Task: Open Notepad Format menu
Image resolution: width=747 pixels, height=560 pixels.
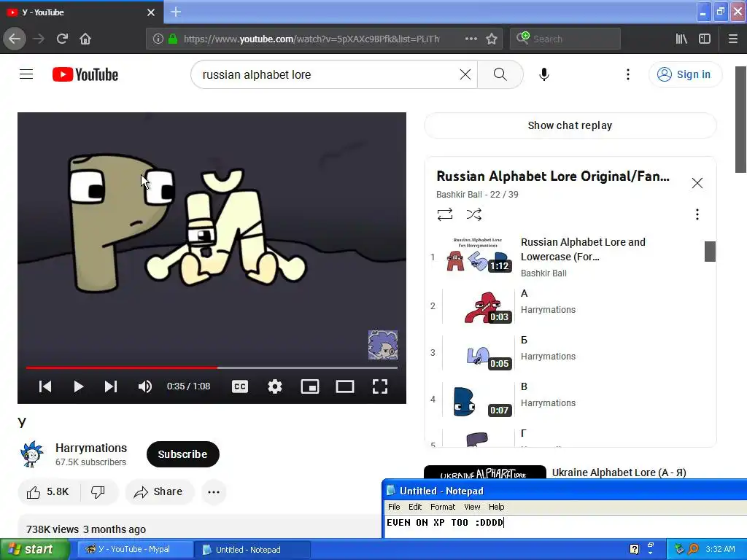Action: 443,507
